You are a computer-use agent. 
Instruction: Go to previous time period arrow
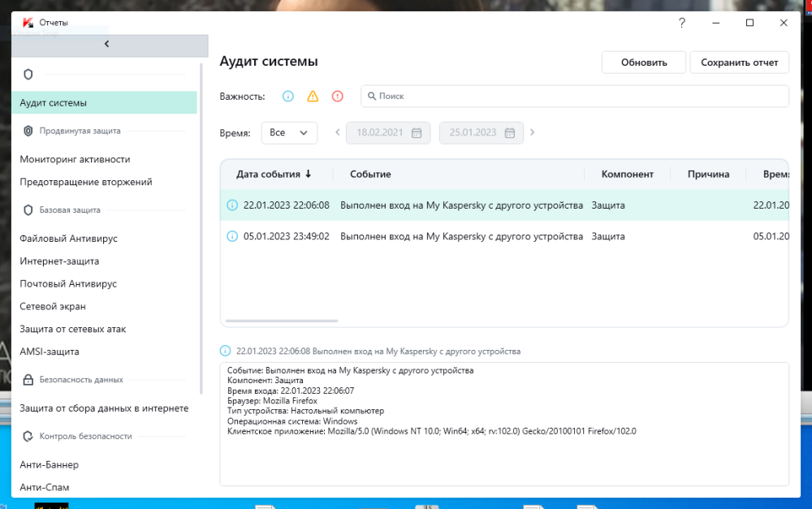point(338,132)
